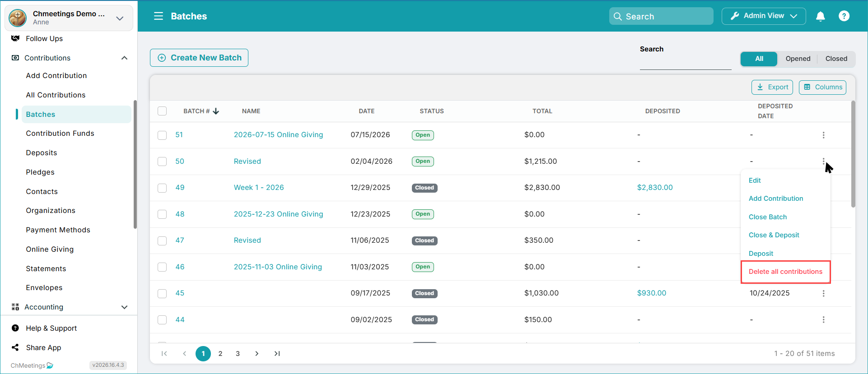Select Close Batch menu option
This screenshot has height=374, width=868.
[x=768, y=217]
